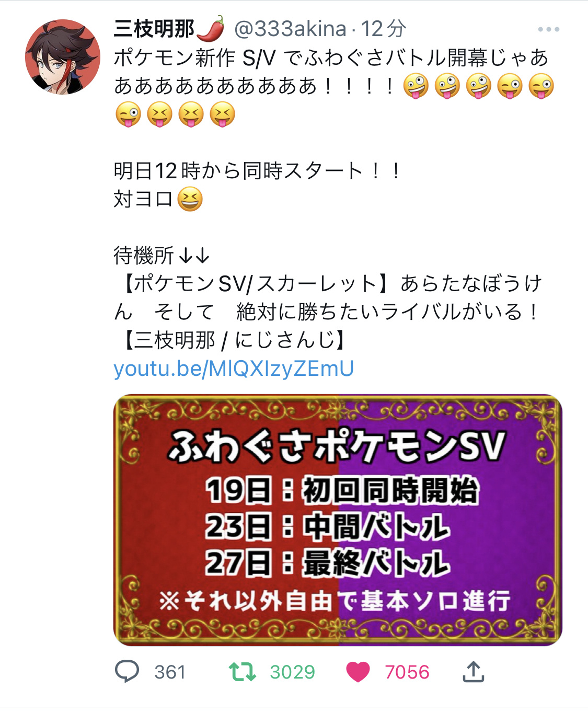Click the text 明日12時から同時スタート
This screenshot has height=712, width=588.
(x=238, y=171)
